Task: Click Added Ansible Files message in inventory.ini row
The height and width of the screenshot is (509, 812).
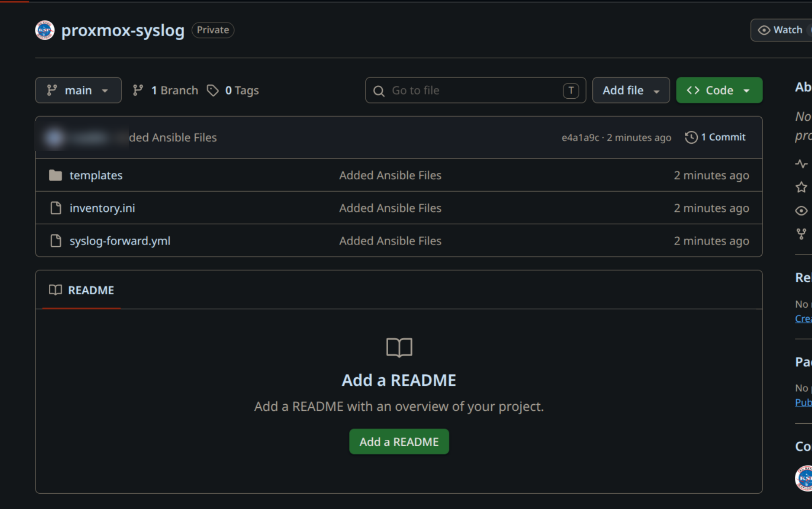Action: click(x=390, y=208)
